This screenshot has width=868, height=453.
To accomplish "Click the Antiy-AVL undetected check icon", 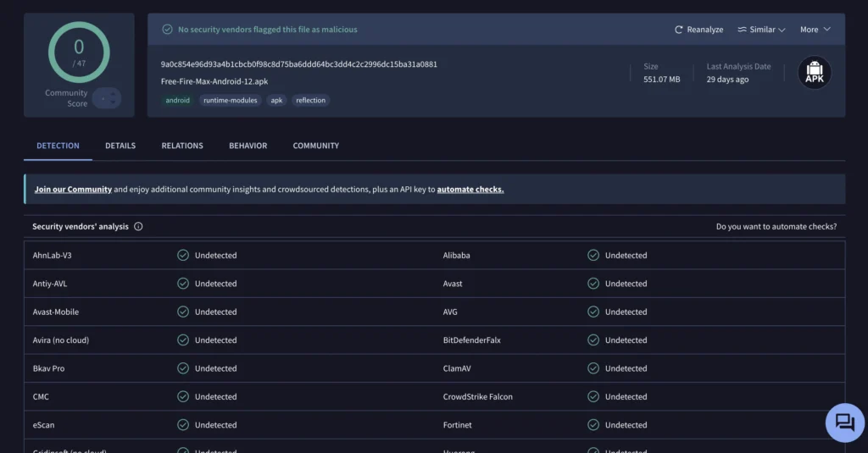I will [183, 283].
